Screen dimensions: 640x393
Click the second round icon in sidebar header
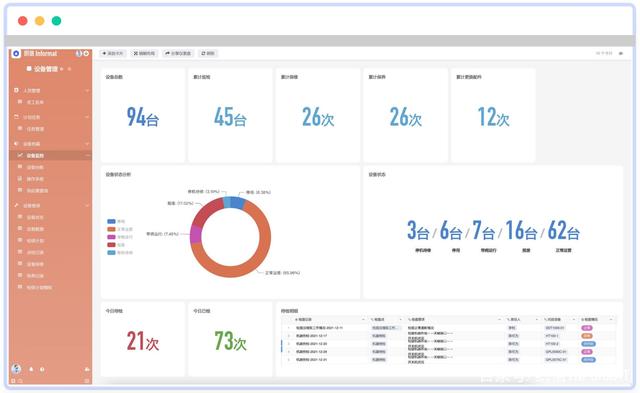click(86, 53)
